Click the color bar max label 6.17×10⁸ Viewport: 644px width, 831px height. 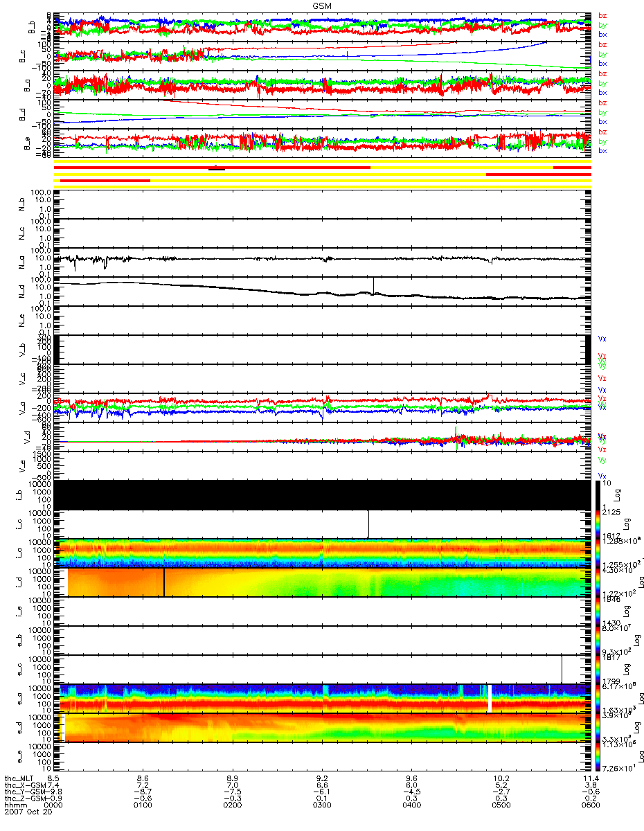point(618,686)
